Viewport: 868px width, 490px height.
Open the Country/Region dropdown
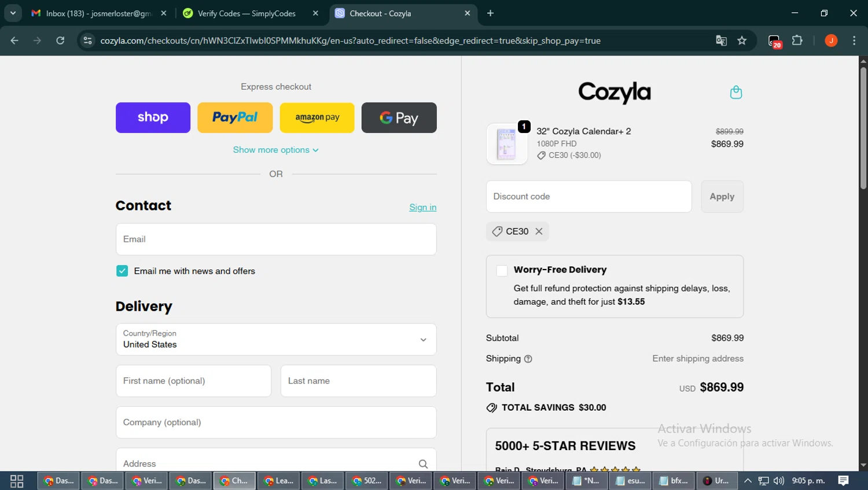coord(276,339)
